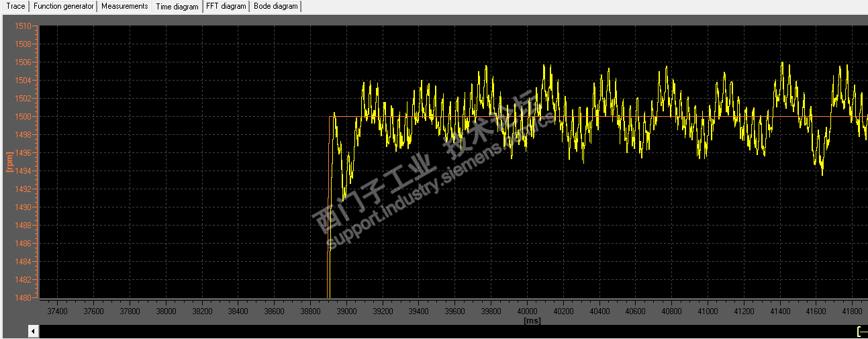Screen dimensions: 868x339
Task: Click the 38000 time axis label
Action: point(166,312)
